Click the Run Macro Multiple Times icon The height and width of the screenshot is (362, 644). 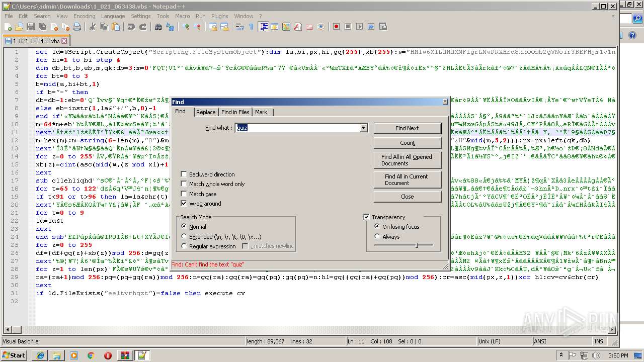pyautogui.click(x=371, y=27)
